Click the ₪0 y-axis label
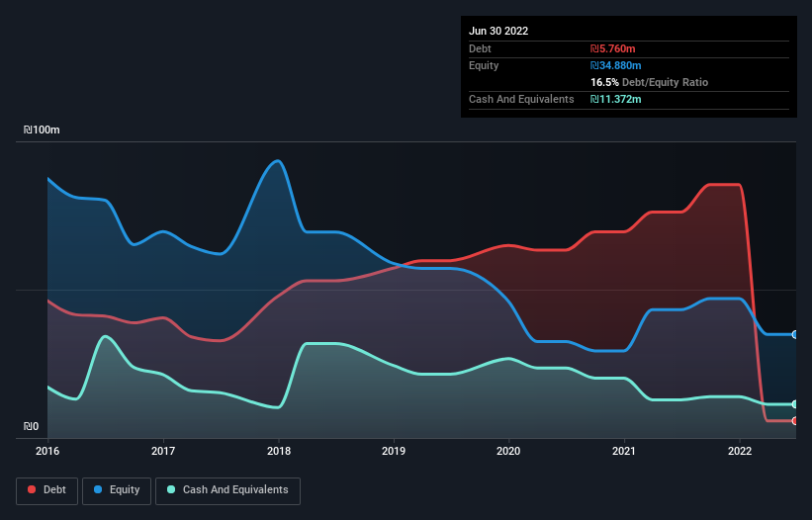 click(31, 426)
